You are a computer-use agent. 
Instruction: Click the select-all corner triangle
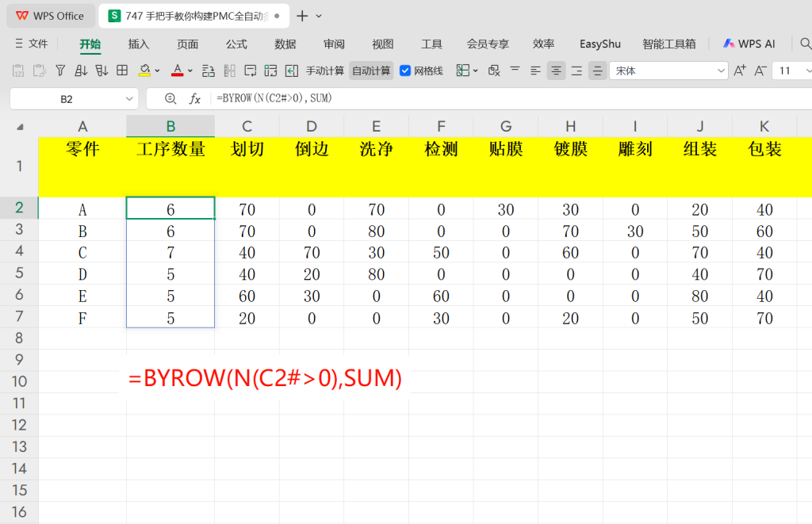click(20, 127)
